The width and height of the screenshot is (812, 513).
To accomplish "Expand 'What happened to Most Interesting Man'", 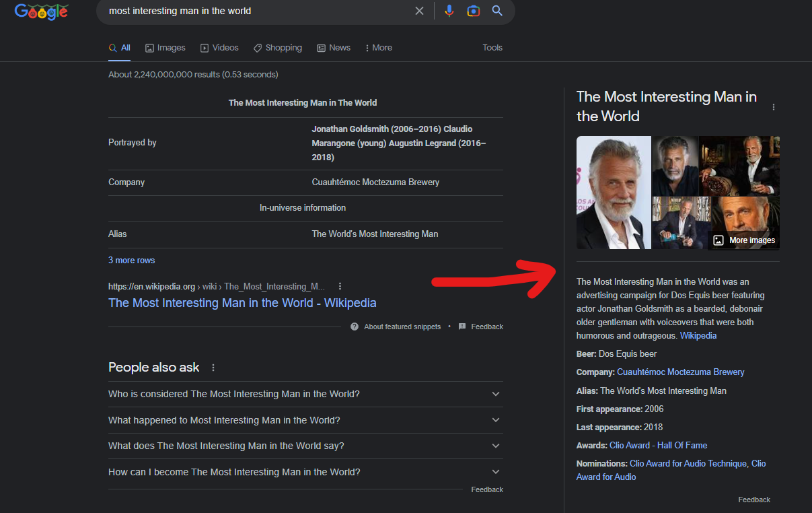I will [x=305, y=420].
